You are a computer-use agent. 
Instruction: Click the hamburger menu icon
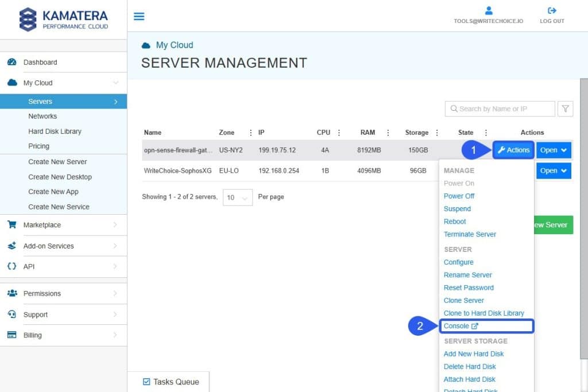(139, 16)
